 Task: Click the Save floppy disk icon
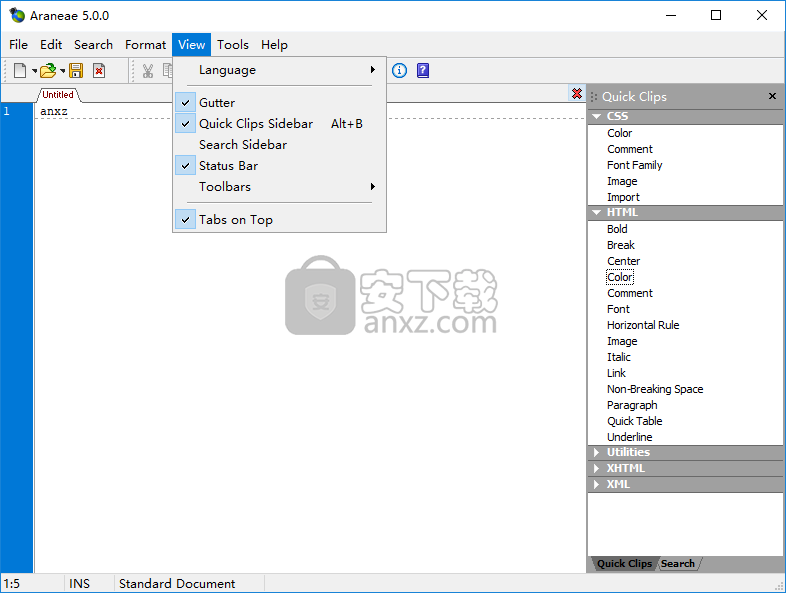(x=76, y=71)
